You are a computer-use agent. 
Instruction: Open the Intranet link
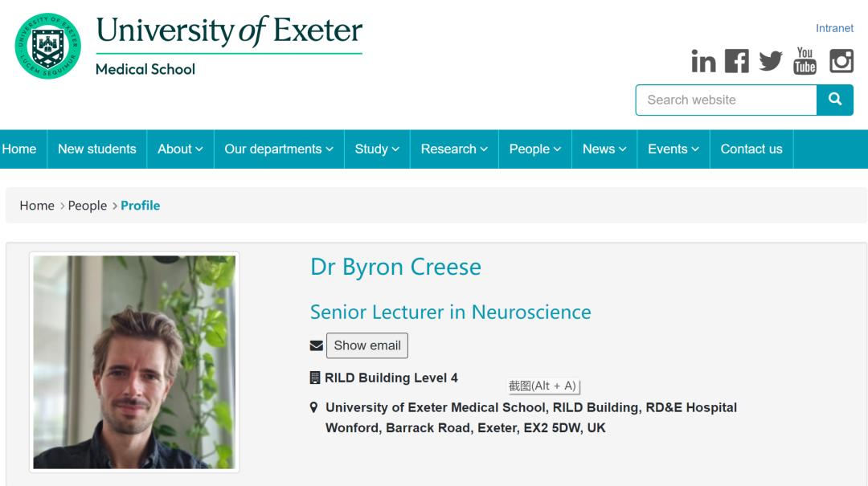coord(834,28)
